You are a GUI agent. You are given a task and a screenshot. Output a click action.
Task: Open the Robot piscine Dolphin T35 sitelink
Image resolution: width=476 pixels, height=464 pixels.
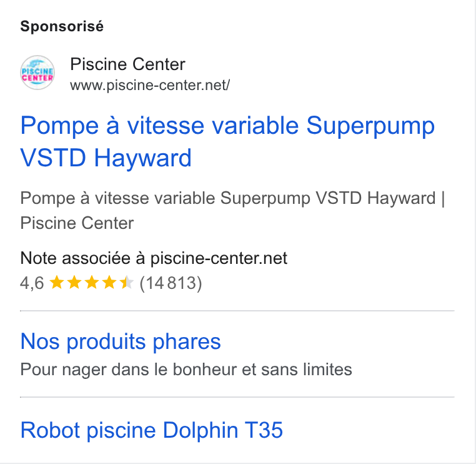click(x=151, y=430)
